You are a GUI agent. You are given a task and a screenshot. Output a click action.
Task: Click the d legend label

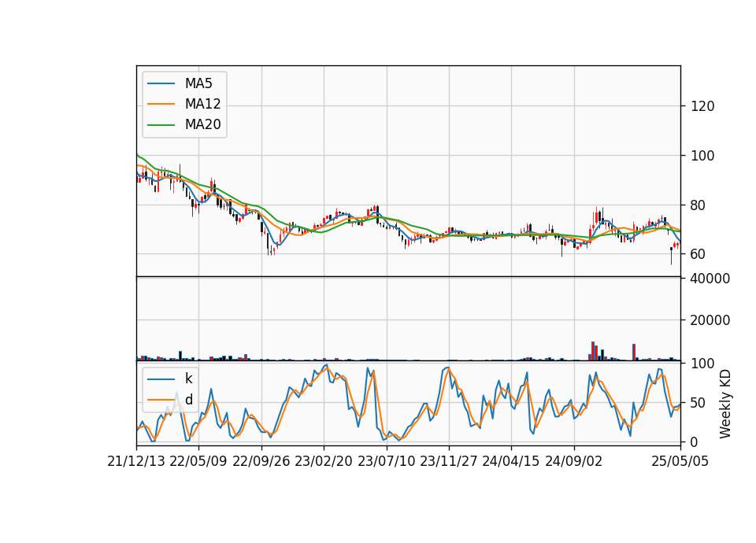tap(188, 400)
